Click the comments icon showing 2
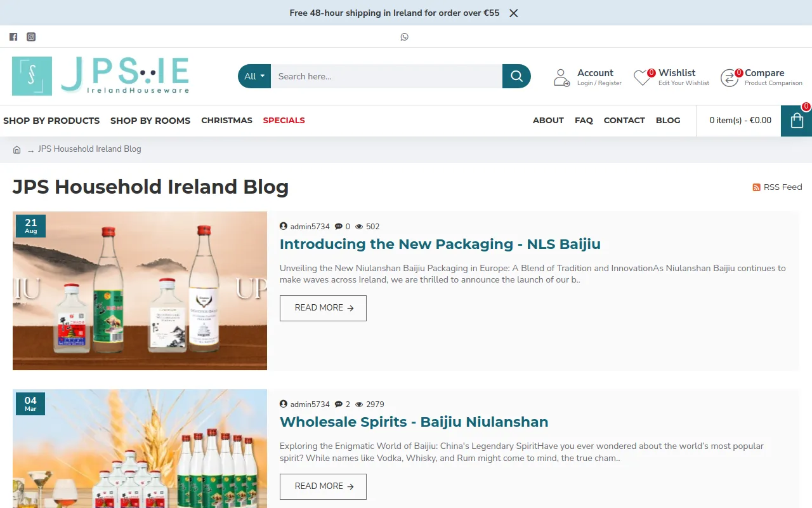This screenshot has width=812, height=508. 339,404
